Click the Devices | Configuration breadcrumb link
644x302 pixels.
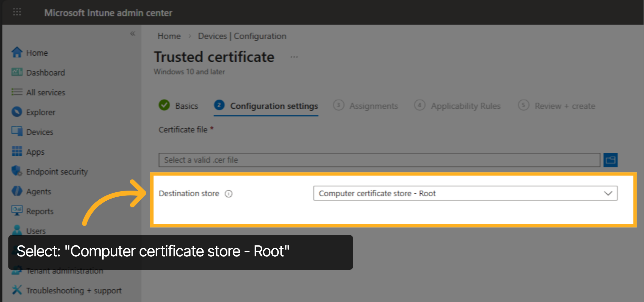point(242,36)
